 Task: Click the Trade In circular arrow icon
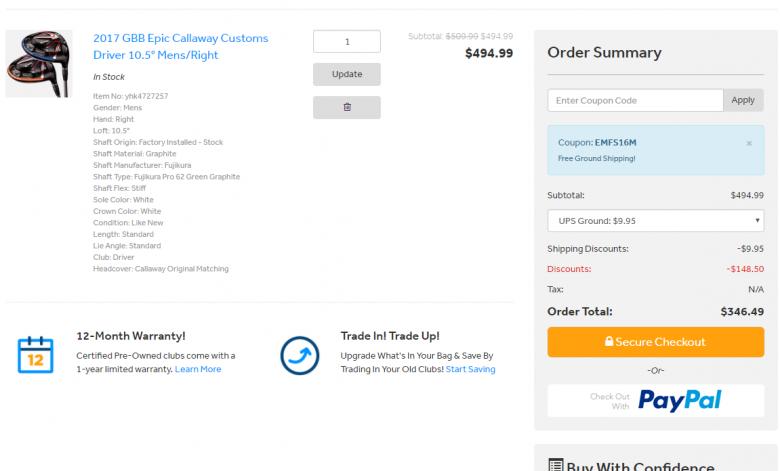(x=300, y=354)
